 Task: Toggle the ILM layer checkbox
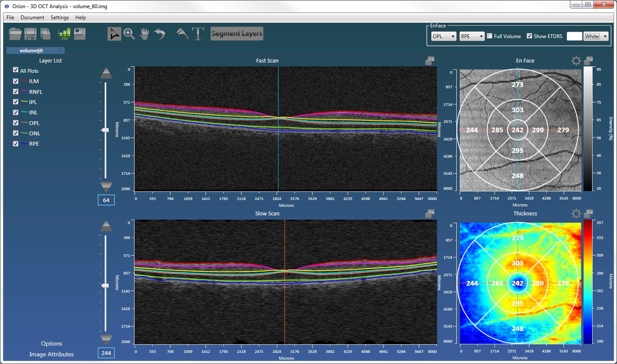[x=16, y=81]
